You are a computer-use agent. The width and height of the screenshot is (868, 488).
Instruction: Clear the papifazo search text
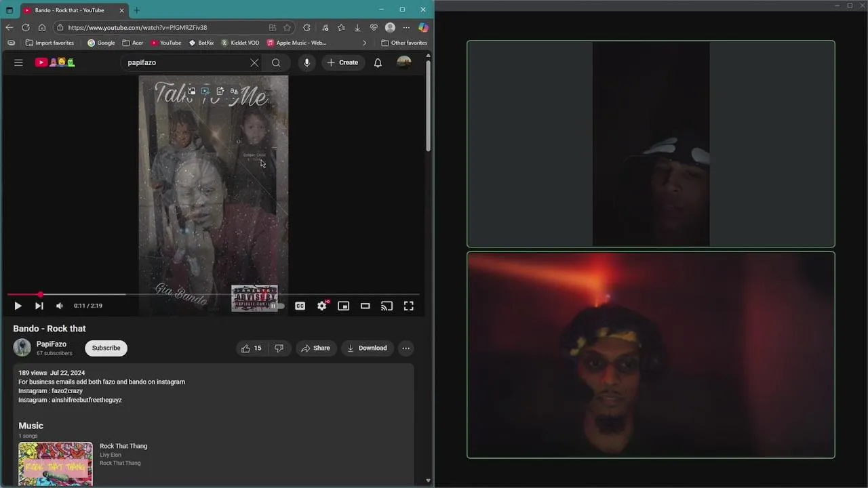[254, 62]
